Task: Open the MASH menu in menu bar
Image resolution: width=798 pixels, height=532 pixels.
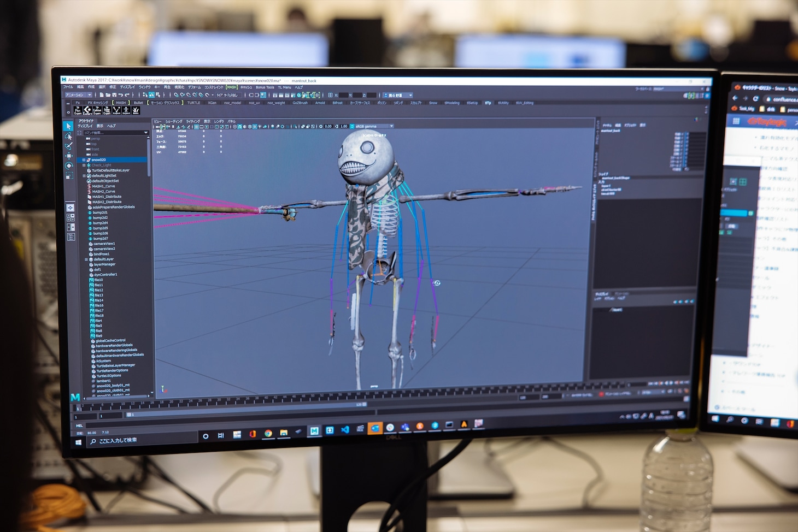Action: 232,87
